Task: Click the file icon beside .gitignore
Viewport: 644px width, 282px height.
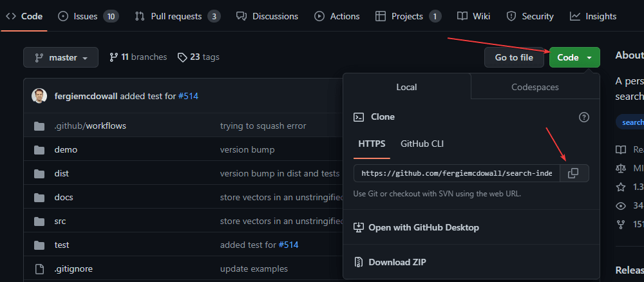Action: click(39, 269)
